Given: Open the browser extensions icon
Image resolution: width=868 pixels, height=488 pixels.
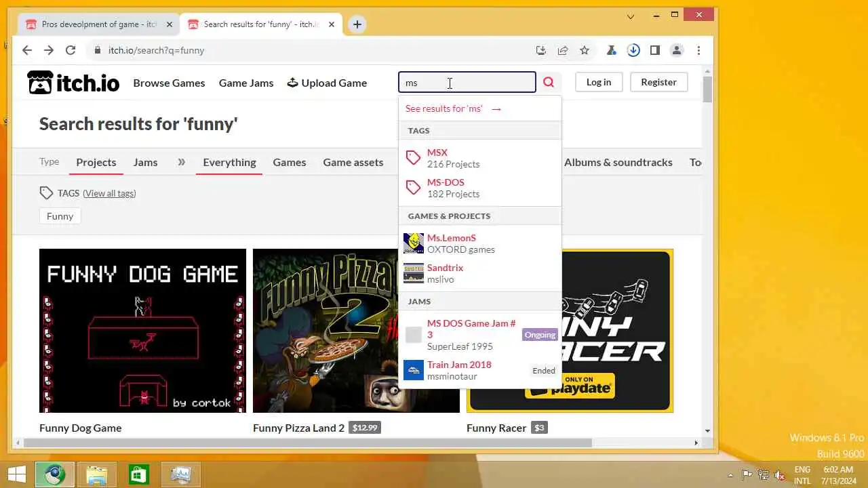Looking at the screenshot, I should [612, 50].
